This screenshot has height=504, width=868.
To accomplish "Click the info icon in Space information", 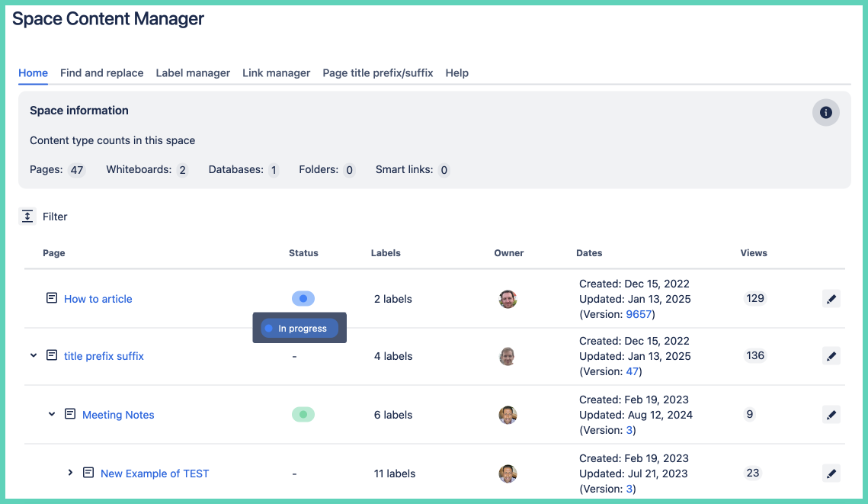I will pyautogui.click(x=825, y=113).
